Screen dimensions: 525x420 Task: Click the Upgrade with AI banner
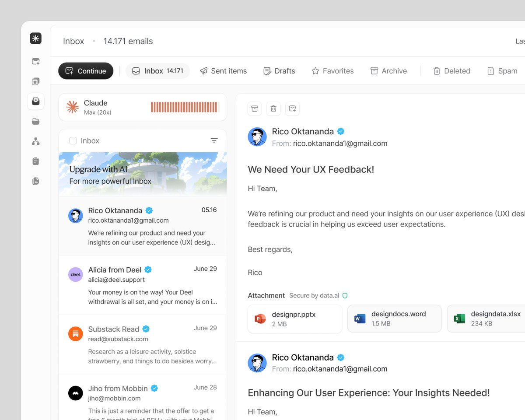pyautogui.click(x=143, y=174)
